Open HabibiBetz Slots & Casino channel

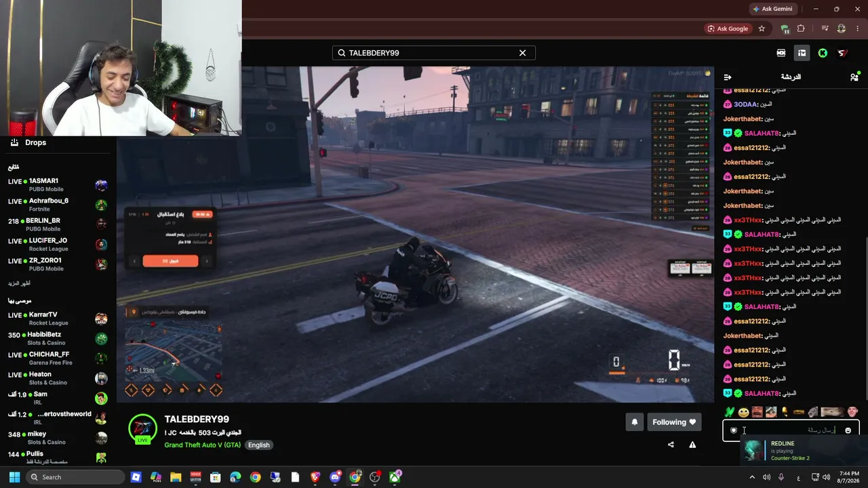point(58,338)
